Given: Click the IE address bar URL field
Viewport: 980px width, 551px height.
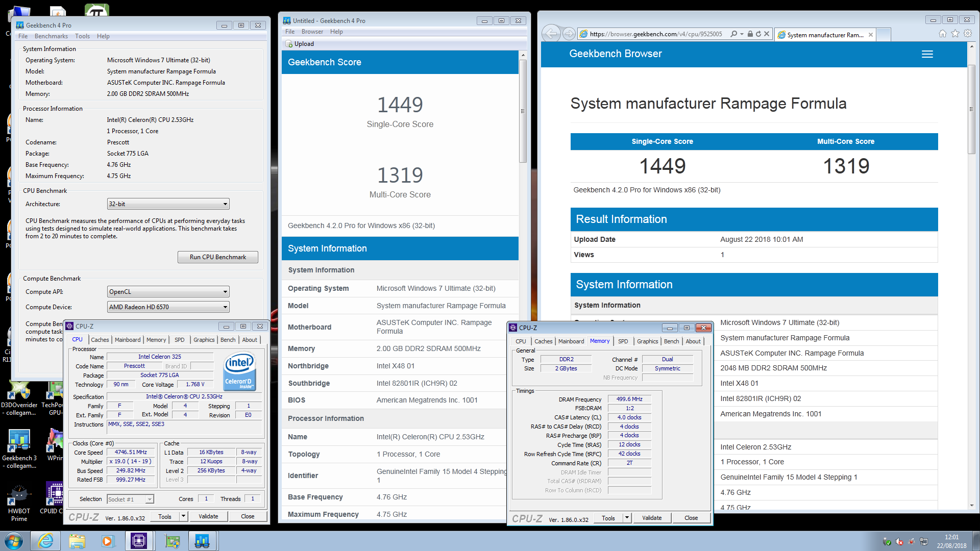Looking at the screenshot, I should coord(656,34).
